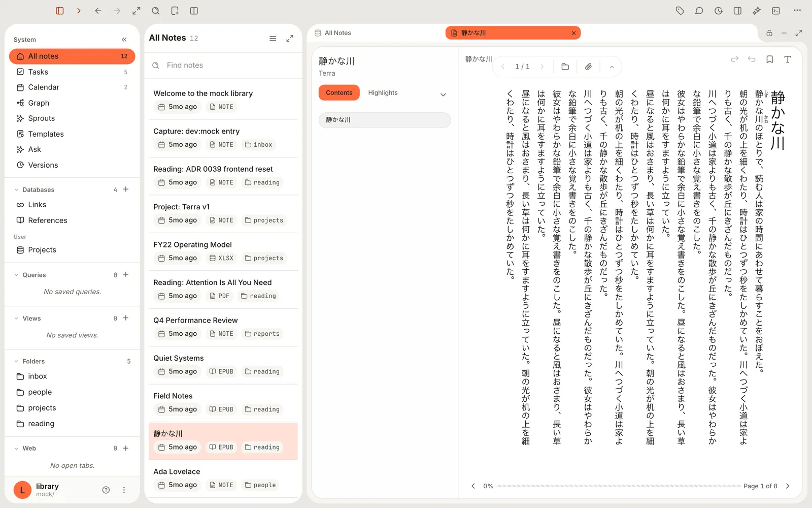This screenshot has width=812, height=508.
Task: Open the Quiet Systems note
Action: [223, 365]
